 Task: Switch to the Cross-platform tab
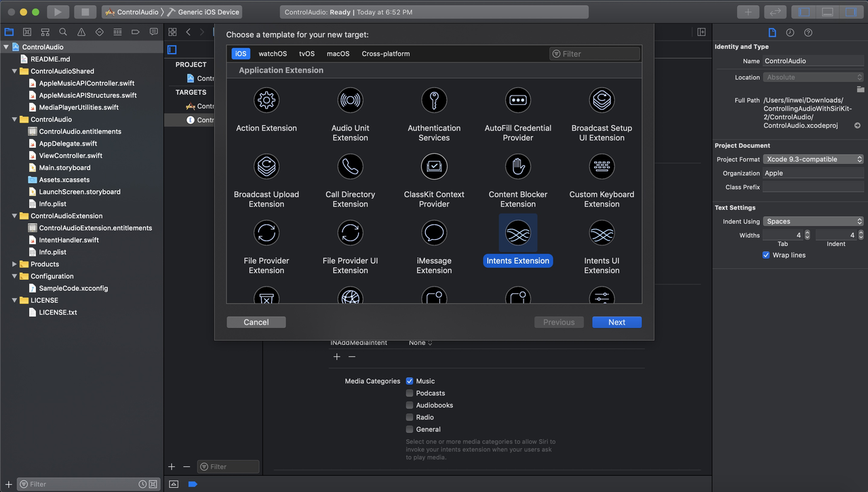(x=386, y=54)
